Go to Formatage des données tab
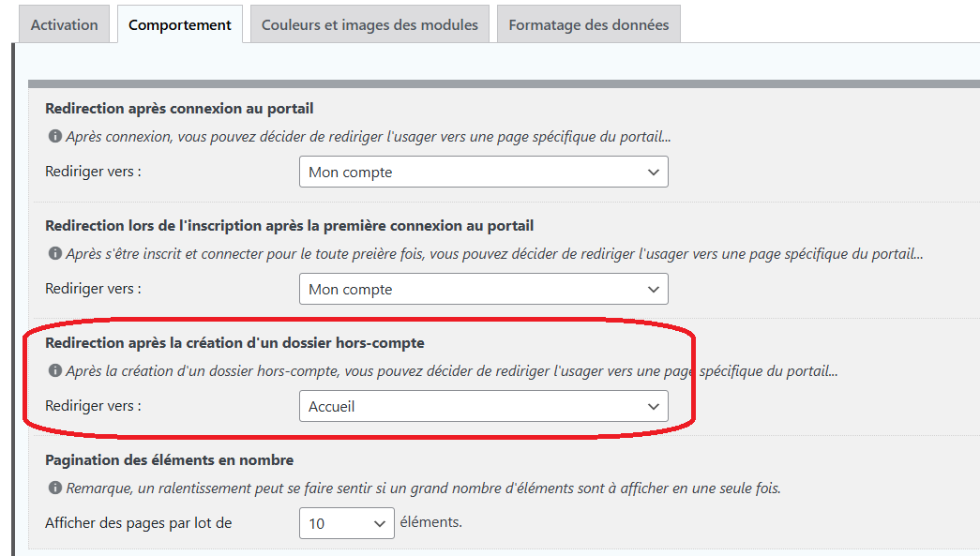This screenshot has width=980, height=556. 589,25
